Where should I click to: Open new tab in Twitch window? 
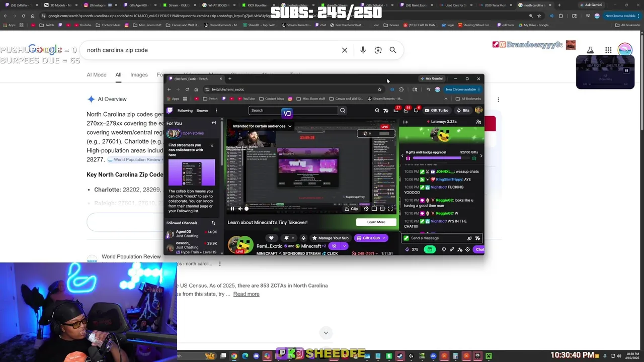tap(229, 78)
